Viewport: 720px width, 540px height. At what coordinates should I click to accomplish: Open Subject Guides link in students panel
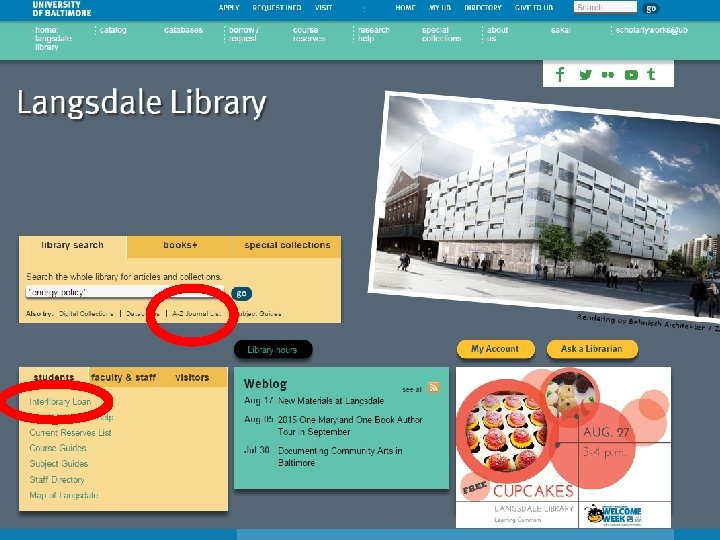58,463
